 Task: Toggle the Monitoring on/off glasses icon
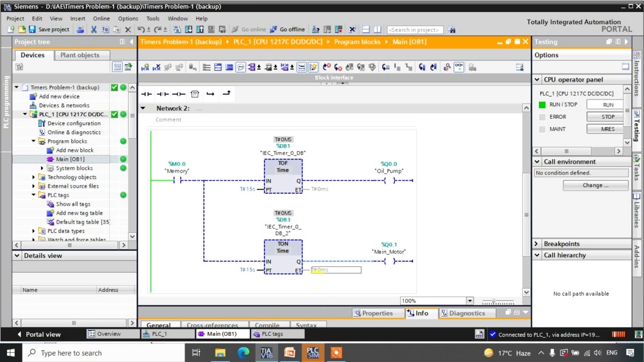click(x=459, y=67)
